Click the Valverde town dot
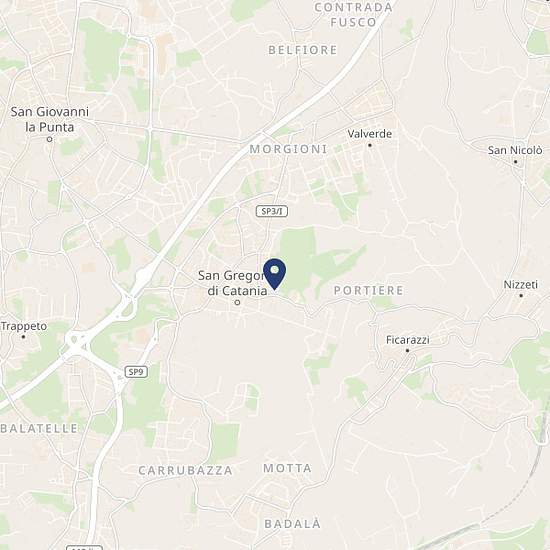 370,145
